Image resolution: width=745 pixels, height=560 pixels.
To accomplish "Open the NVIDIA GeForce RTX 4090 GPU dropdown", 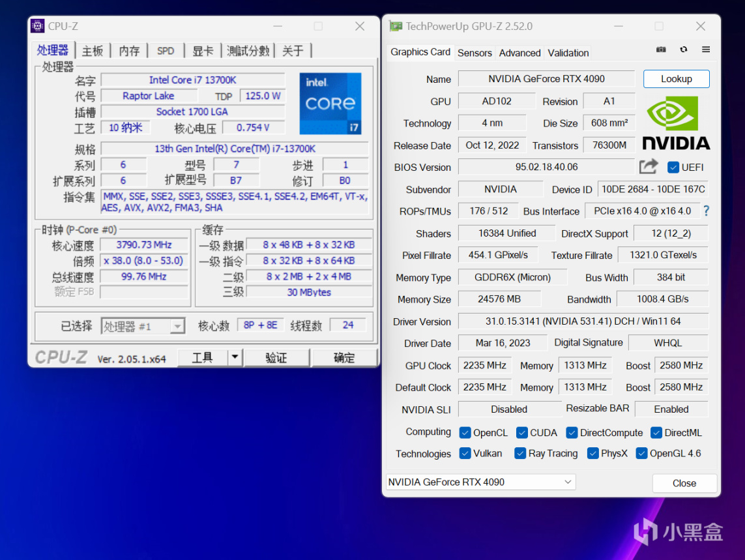I will pyautogui.click(x=481, y=482).
